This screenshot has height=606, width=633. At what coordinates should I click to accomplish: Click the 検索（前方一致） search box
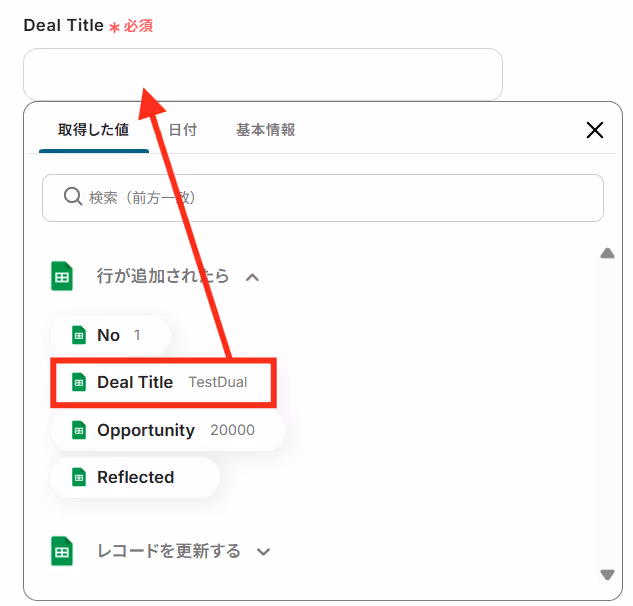(323, 198)
